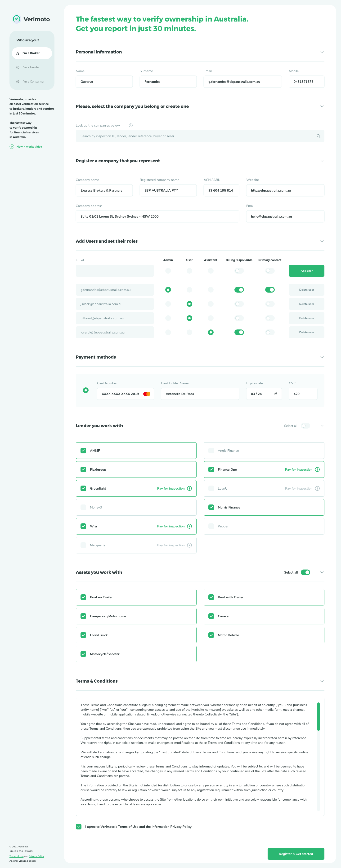The width and height of the screenshot is (341, 868).
Task: Open the Terms of Use footer link
Action: [17, 856]
